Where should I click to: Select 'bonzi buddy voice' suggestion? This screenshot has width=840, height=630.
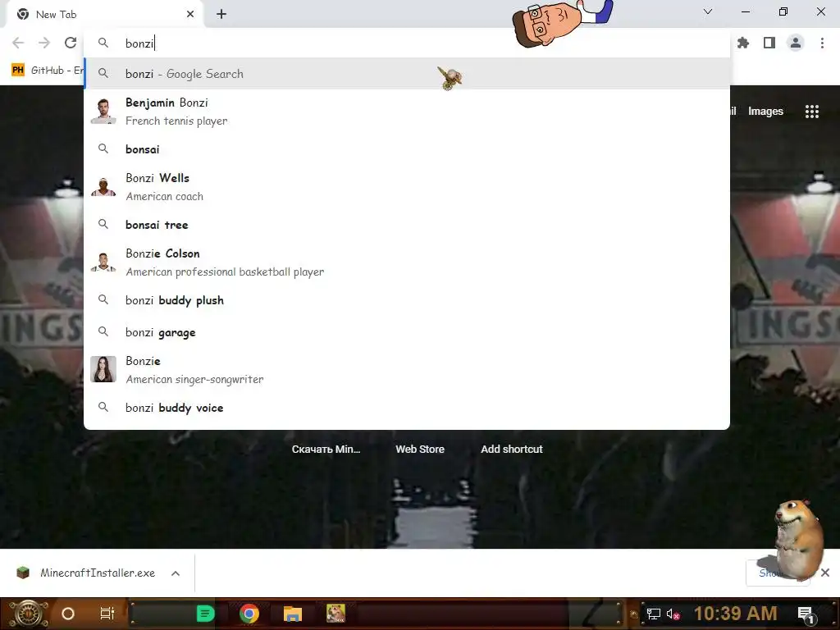(407, 408)
